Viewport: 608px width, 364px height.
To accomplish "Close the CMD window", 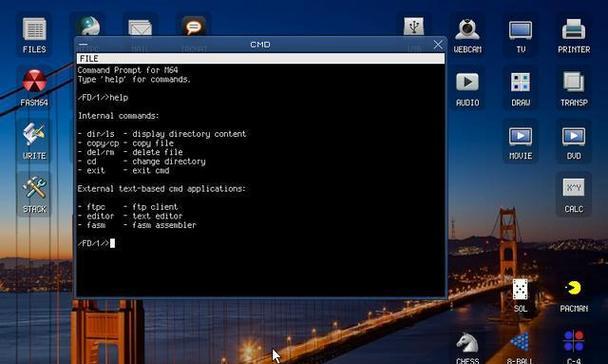I will click(x=438, y=45).
